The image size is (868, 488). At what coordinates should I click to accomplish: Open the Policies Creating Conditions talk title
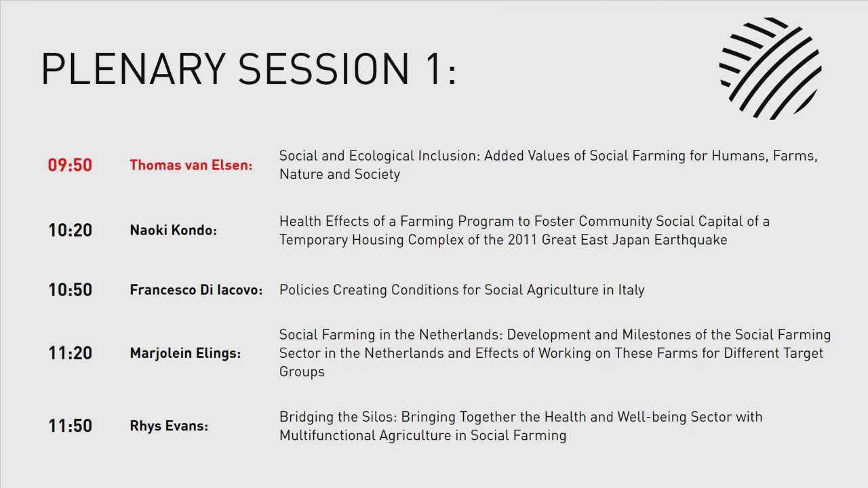[x=461, y=290]
